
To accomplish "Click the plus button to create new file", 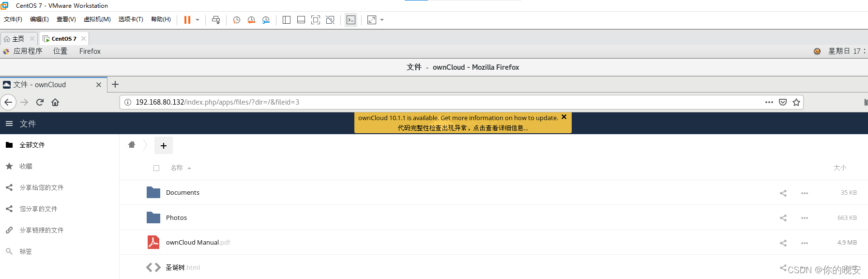I will 164,145.
